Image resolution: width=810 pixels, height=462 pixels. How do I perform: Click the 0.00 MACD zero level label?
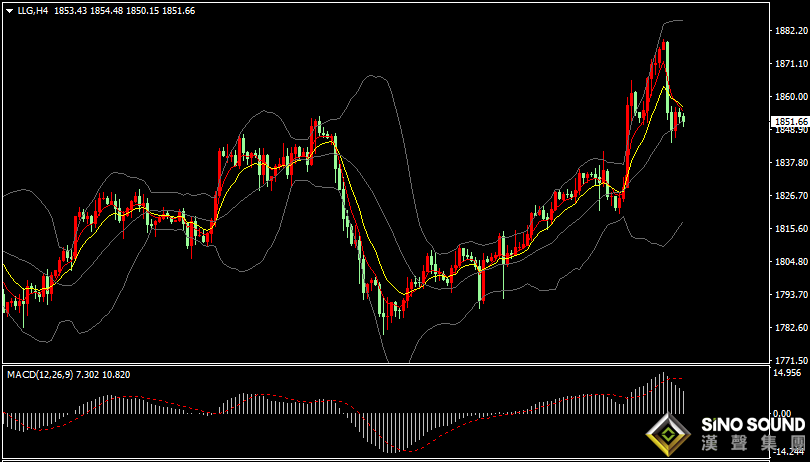pos(783,413)
